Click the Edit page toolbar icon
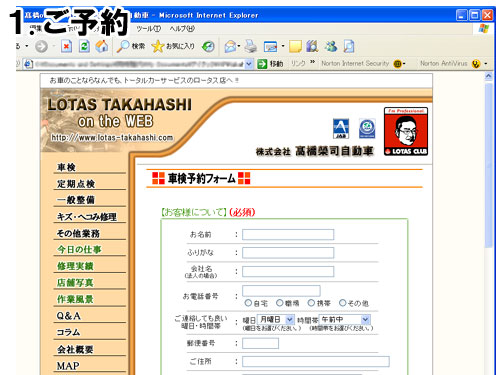The height and width of the screenshot is (375, 500). (270, 46)
